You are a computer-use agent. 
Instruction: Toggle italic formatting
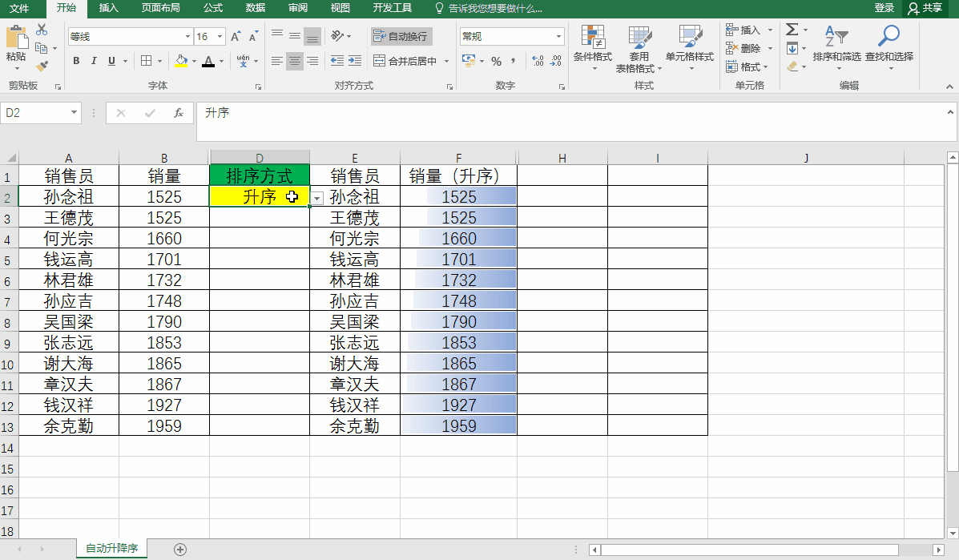(x=94, y=61)
